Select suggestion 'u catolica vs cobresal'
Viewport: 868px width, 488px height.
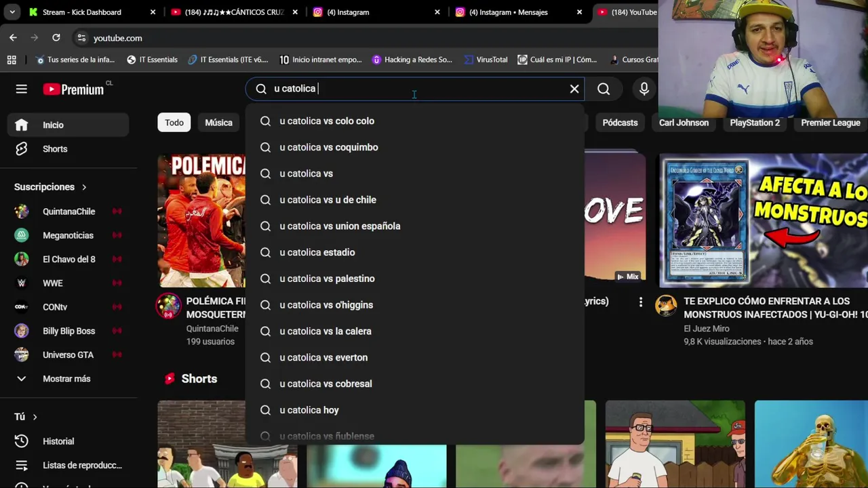[x=414, y=384]
